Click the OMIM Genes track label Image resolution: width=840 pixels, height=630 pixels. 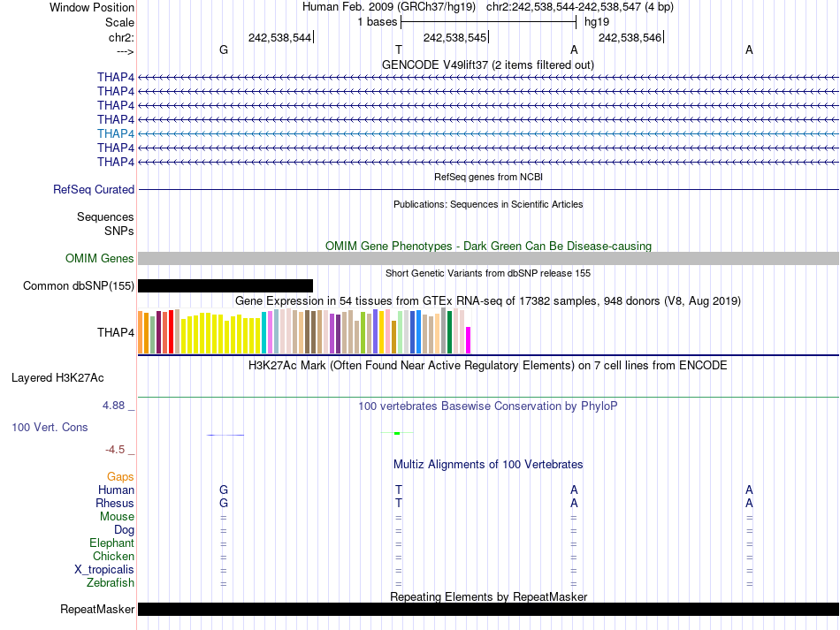click(100, 258)
